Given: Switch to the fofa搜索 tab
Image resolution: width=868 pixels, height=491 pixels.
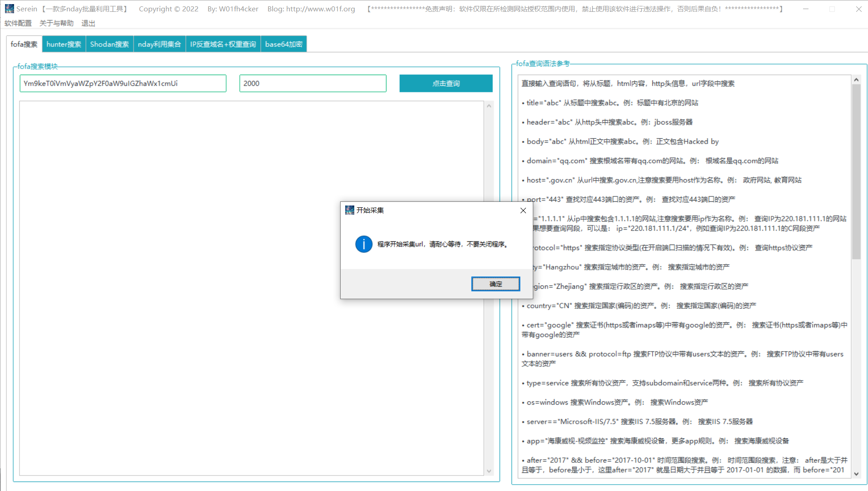Looking at the screenshot, I should tap(24, 44).
